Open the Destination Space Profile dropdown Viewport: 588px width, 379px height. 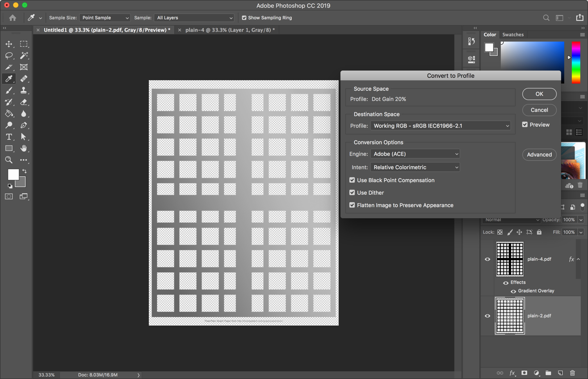pyautogui.click(x=440, y=125)
